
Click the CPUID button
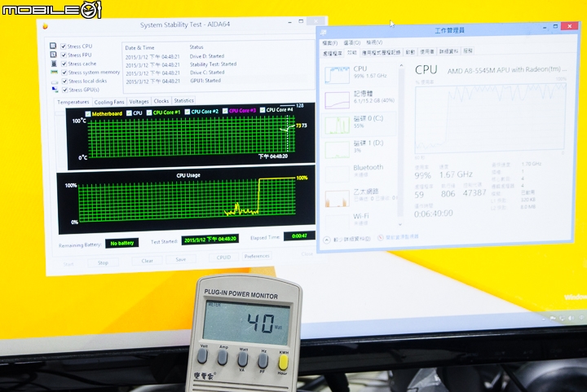coord(223,258)
